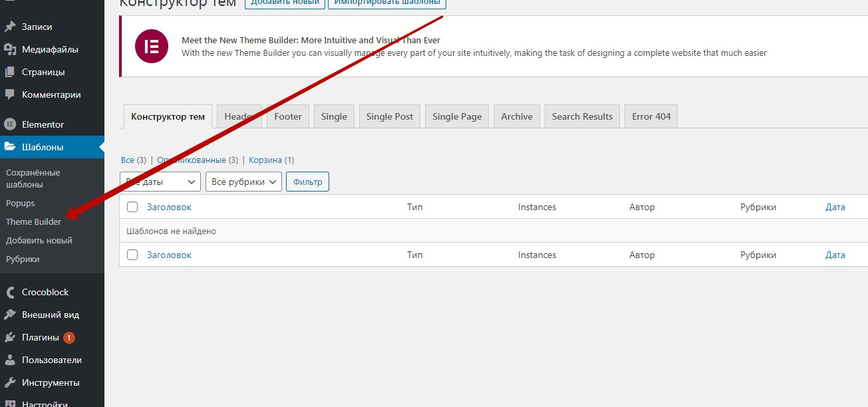Tick the select-all checkbox in the table footer
This screenshot has width=868, height=407.
(x=132, y=255)
